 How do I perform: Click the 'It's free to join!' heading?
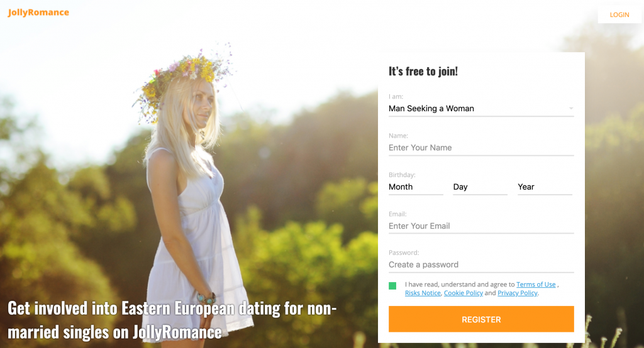click(x=423, y=72)
